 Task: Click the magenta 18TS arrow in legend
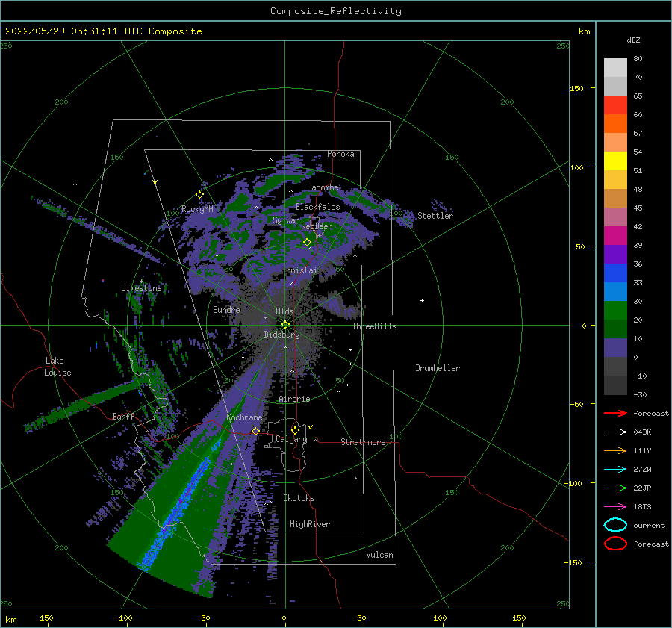click(x=615, y=507)
